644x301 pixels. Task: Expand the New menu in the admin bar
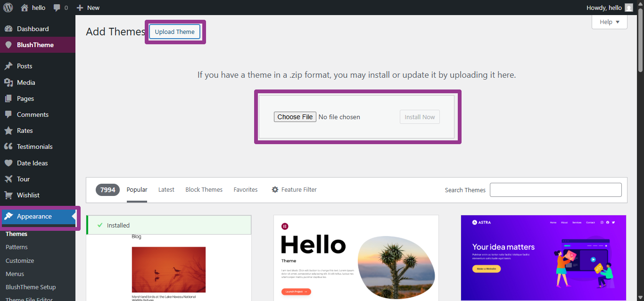tap(88, 7)
